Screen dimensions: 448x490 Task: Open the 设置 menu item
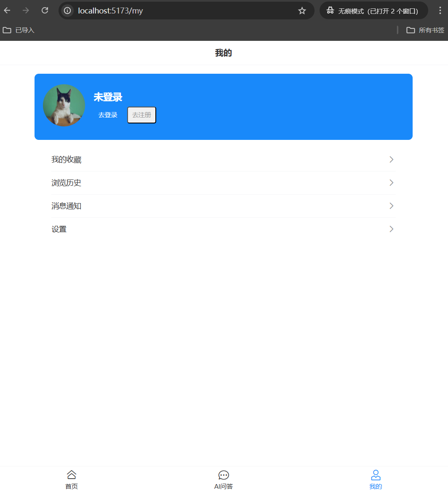click(59, 229)
